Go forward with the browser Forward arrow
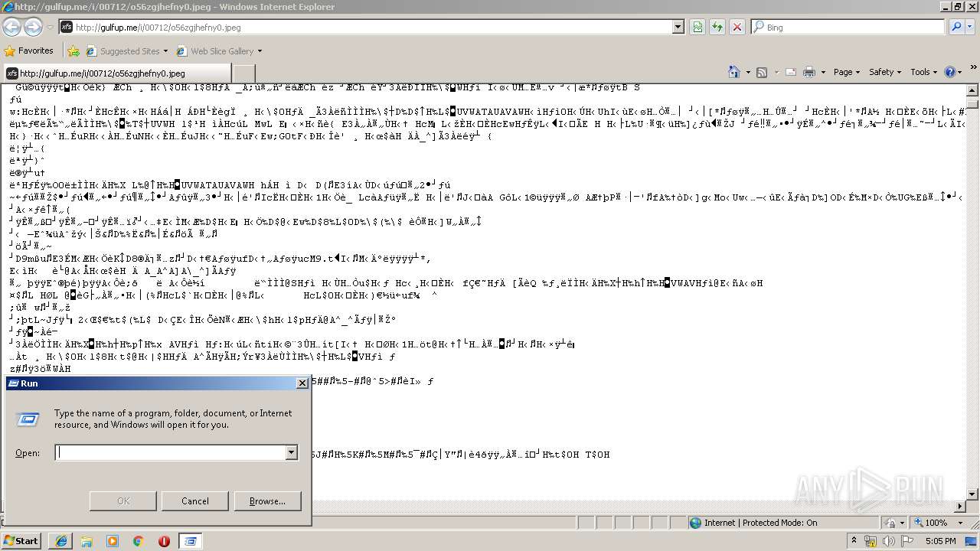The height and width of the screenshot is (551, 980). point(33,27)
